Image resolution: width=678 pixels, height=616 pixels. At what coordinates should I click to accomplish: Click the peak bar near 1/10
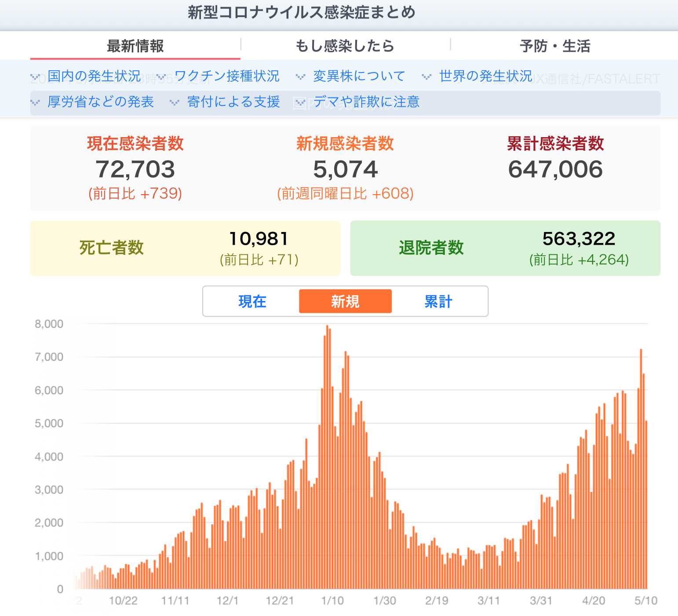(x=327, y=457)
